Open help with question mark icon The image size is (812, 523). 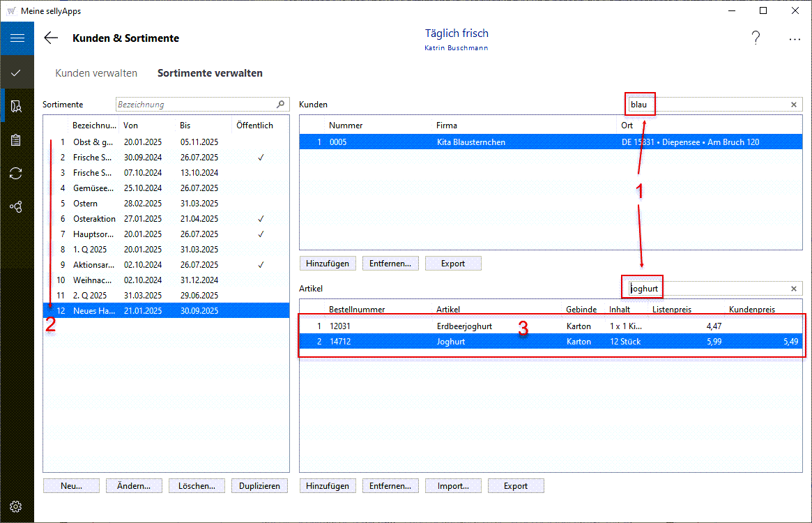(756, 39)
